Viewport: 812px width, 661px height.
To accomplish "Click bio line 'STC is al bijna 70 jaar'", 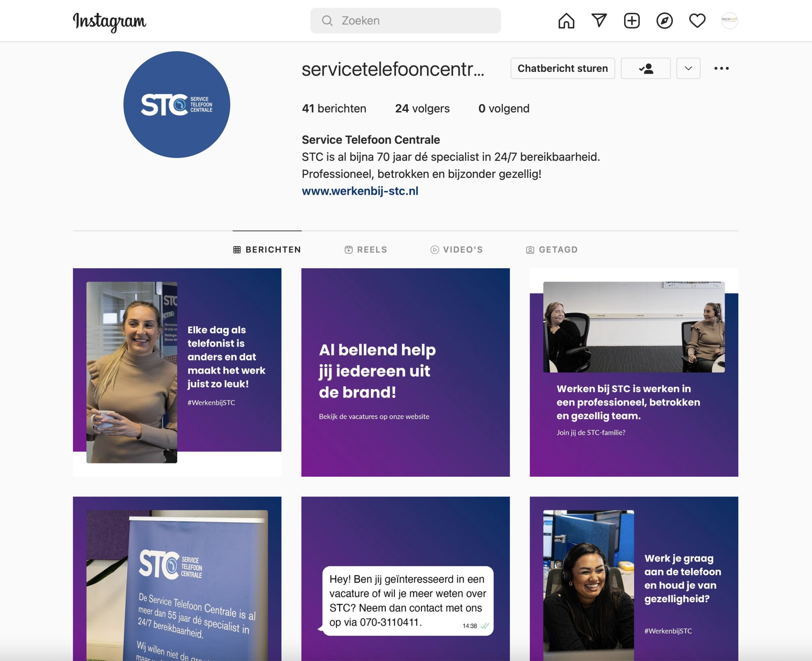I will [x=451, y=157].
